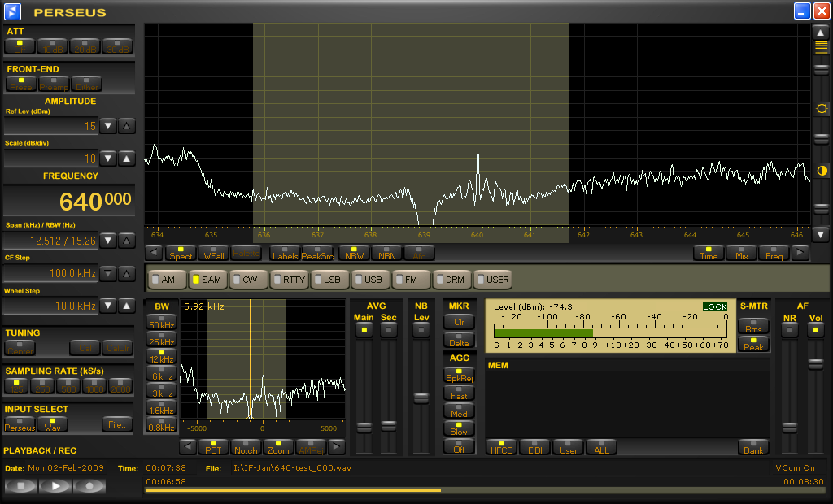Image resolution: width=833 pixels, height=504 pixels.
Task: Click the playback stop button
Action: tap(20, 486)
